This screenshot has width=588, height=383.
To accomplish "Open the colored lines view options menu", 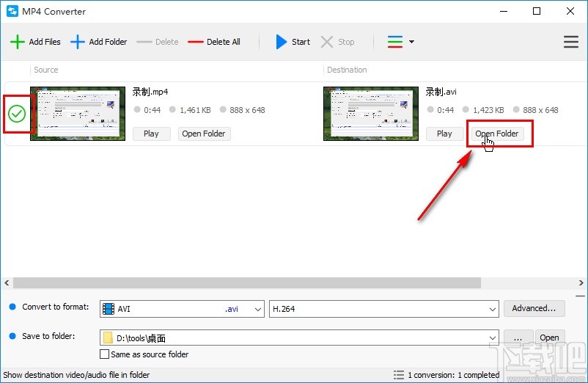I will point(400,42).
